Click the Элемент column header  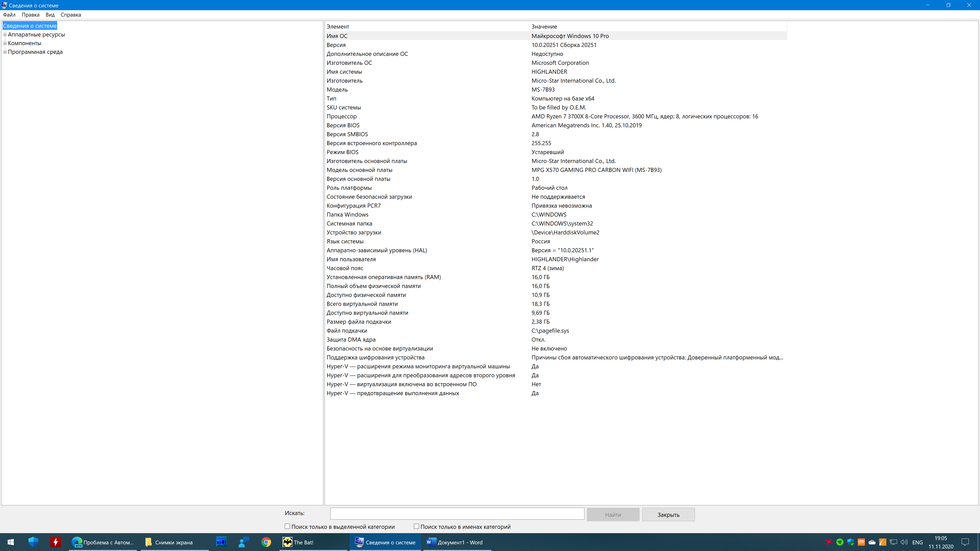click(427, 27)
